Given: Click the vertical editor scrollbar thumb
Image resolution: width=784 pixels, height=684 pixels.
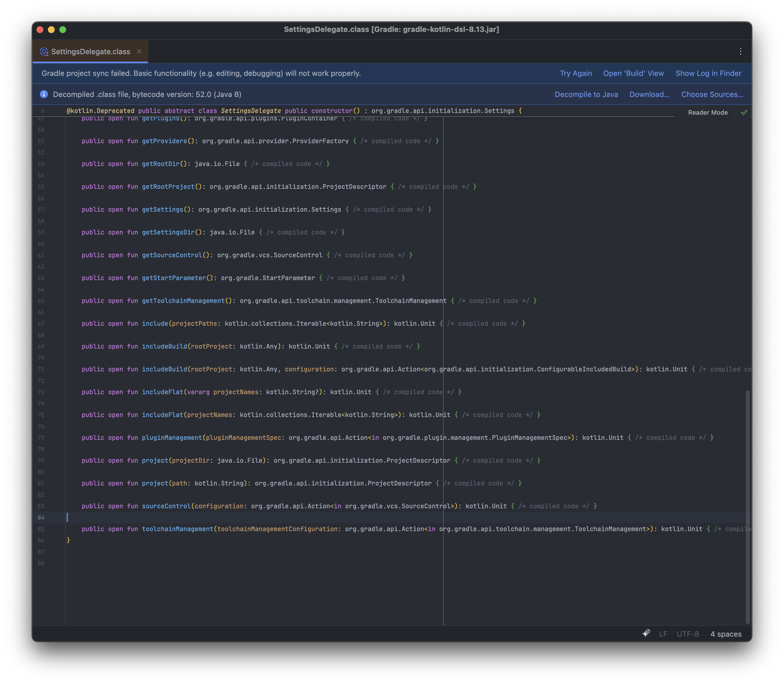Looking at the screenshot, I should click(x=748, y=507).
